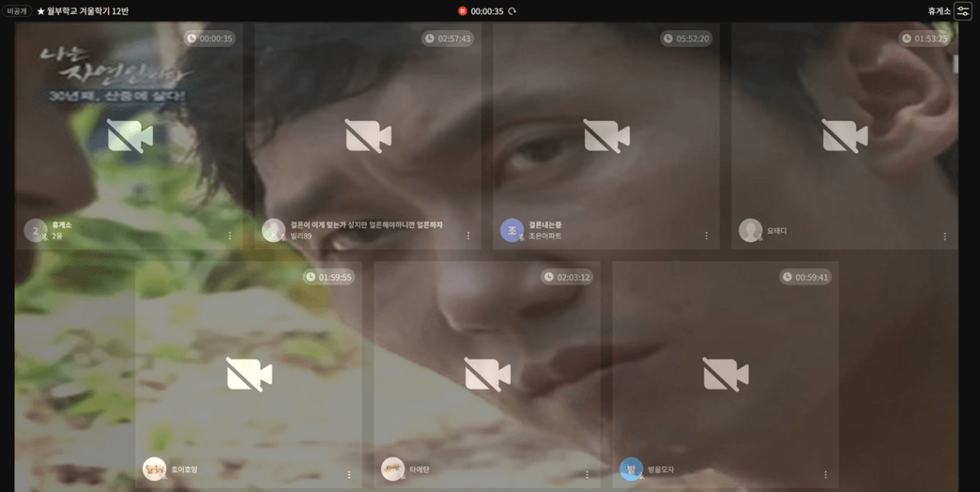Open the more options menu for 타에탄
Viewport: 980px width, 492px height.
(x=588, y=474)
